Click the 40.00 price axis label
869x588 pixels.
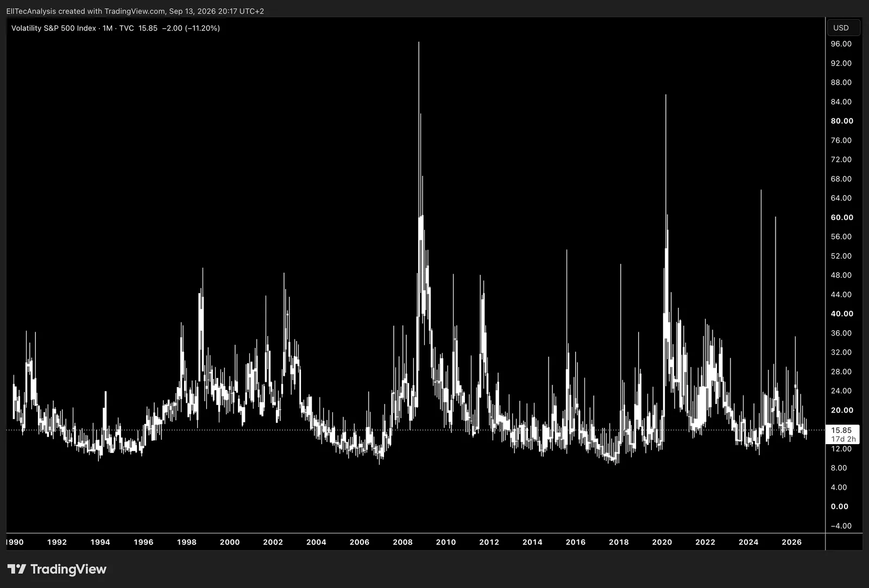pos(842,314)
